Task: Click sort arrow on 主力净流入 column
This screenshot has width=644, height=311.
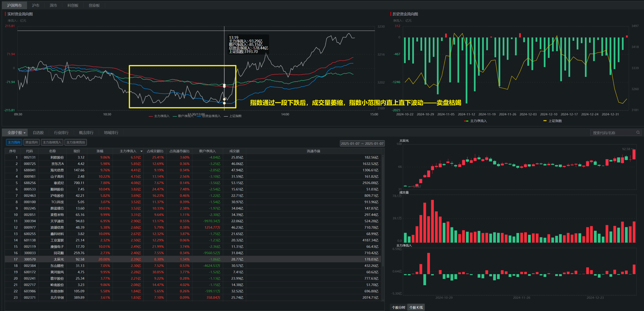Action: 141,151
